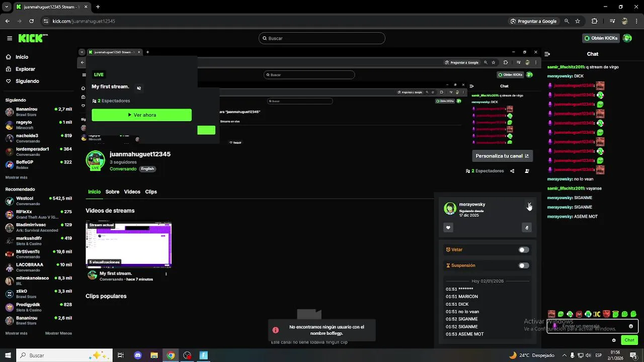644x362 pixels.
Task: Click samir_lifschitz2011 beside the vayanse message
Action: (566, 189)
